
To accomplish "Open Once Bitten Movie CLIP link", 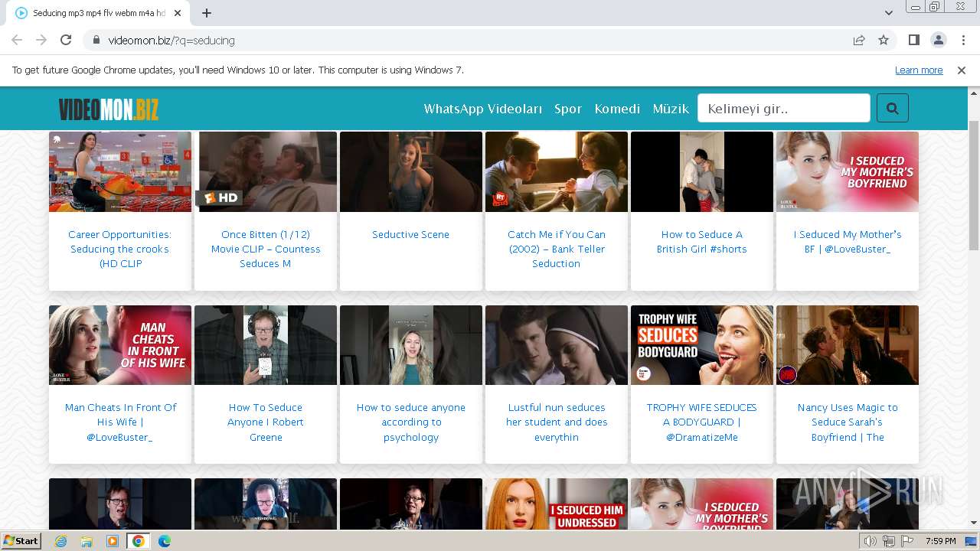I will pyautogui.click(x=266, y=249).
